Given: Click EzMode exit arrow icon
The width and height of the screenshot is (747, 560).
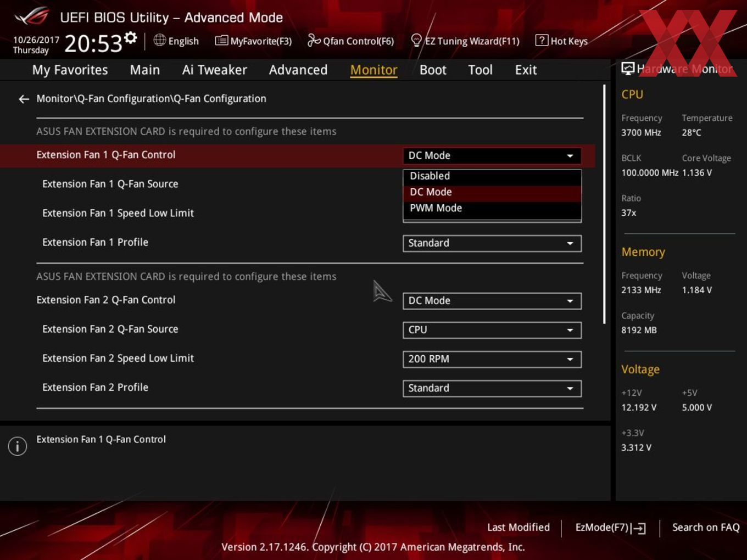Looking at the screenshot, I should (x=639, y=528).
